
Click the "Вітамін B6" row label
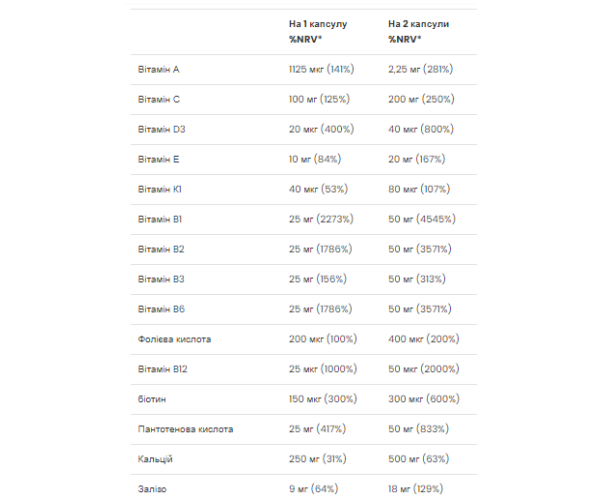(161, 309)
